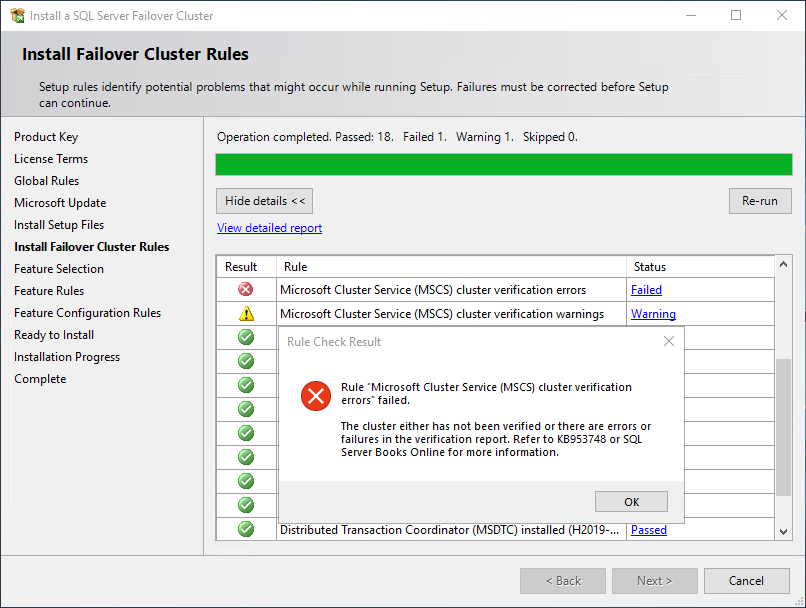Click the red error icon in Rule Check Result
Screen dimensions: 806x608
pyautogui.click(x=316, y=396)
